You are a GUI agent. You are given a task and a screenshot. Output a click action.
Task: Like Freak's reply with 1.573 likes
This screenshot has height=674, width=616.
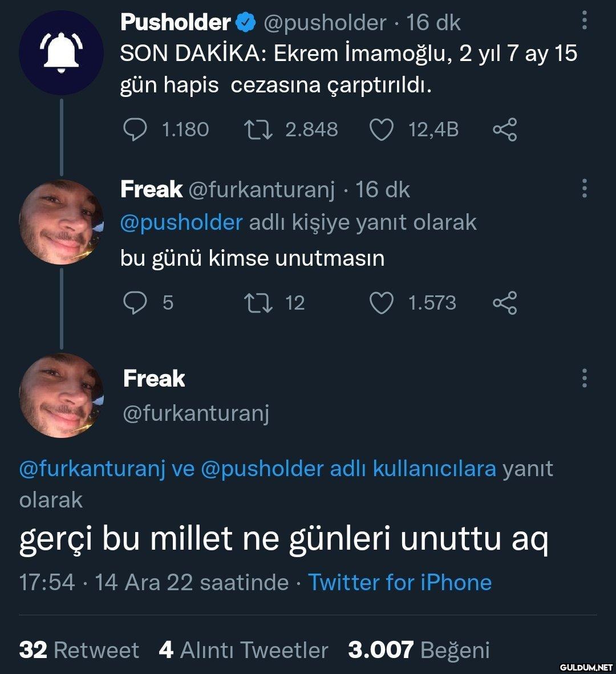point(381,303)
